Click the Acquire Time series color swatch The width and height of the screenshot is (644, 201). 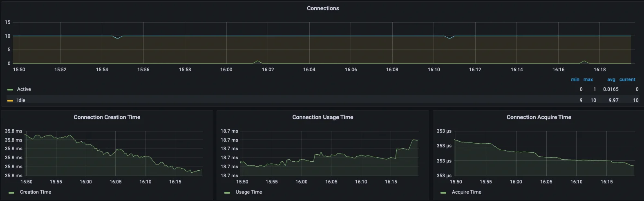point(443,192)
